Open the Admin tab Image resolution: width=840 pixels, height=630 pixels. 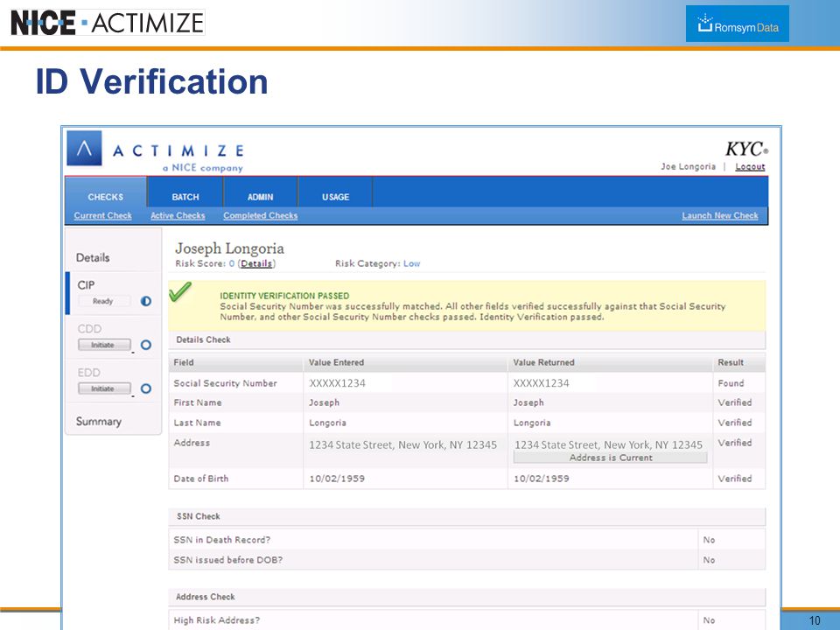(x=261, y=197)
